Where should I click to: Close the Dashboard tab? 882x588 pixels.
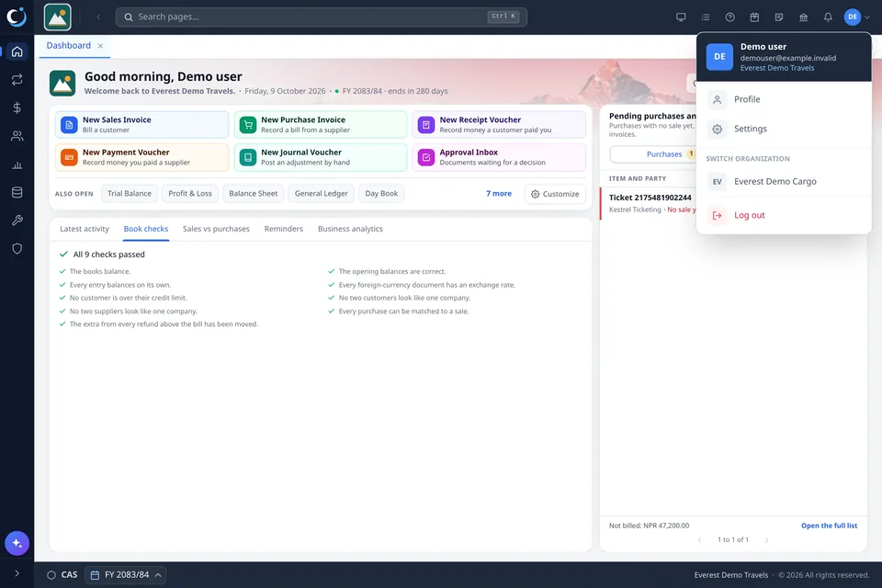[100, 46]
